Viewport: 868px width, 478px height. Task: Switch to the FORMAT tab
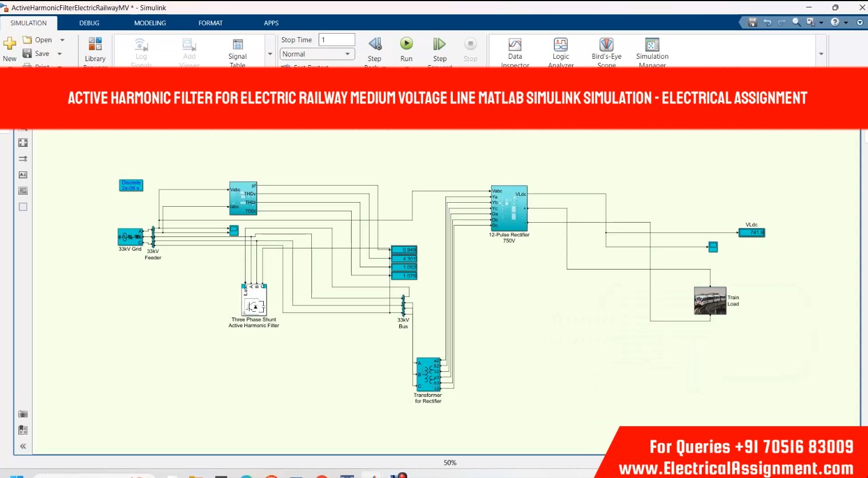point(211,23)
